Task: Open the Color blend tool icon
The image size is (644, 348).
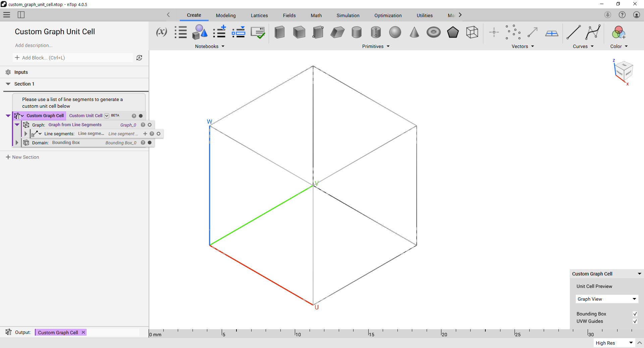Action: point(619,32)
